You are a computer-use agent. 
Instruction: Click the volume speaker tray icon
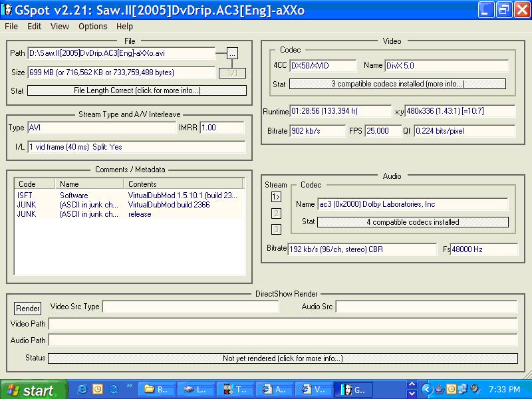tap(475, 389)
